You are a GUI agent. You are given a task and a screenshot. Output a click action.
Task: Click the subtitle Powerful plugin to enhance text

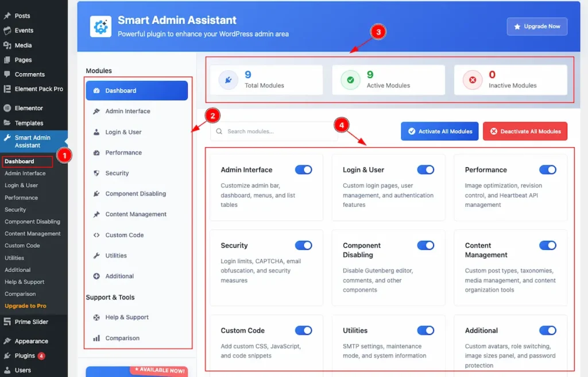pos(203,34)
